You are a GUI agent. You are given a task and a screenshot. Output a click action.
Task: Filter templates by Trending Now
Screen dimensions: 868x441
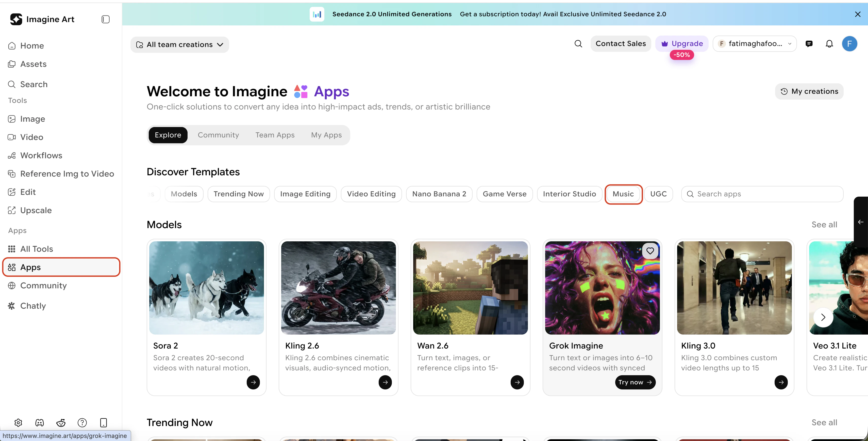tap(239, 194)
